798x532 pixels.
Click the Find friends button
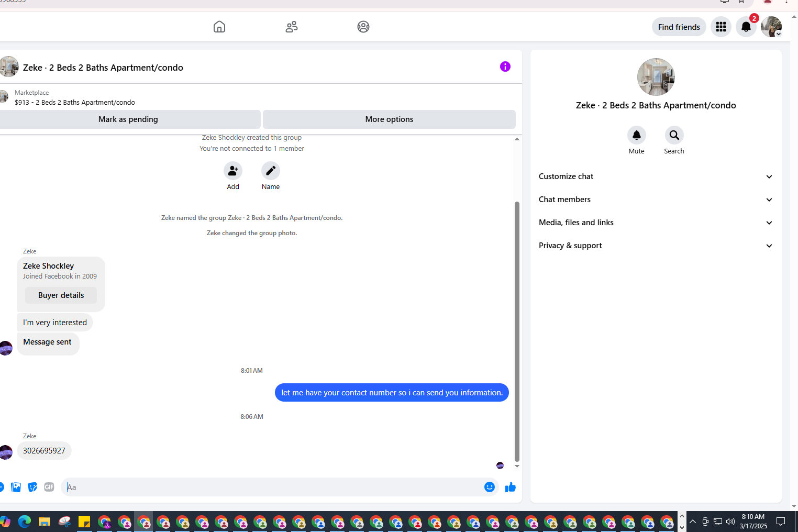tap(679, 27)
